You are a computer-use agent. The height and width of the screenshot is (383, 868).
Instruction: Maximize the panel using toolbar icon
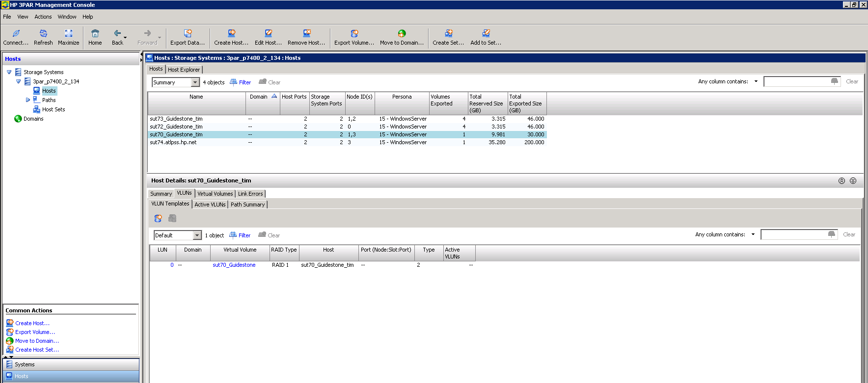tap(69, 33)
